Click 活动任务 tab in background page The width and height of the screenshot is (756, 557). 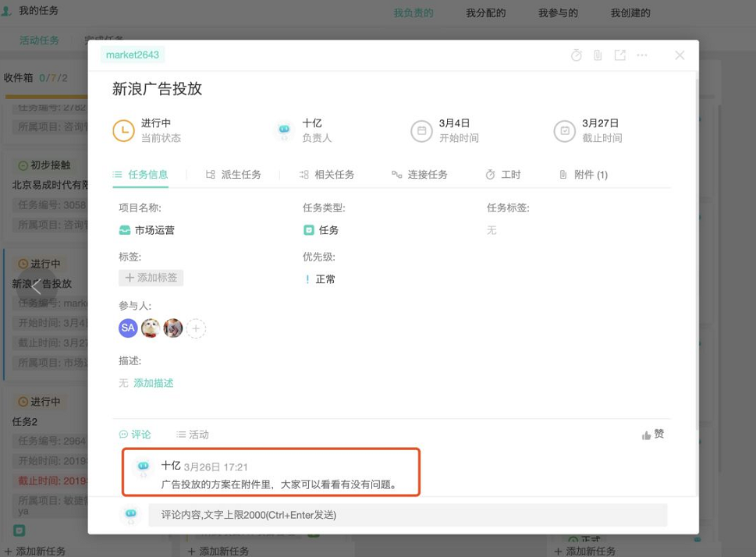coord(39,41)
